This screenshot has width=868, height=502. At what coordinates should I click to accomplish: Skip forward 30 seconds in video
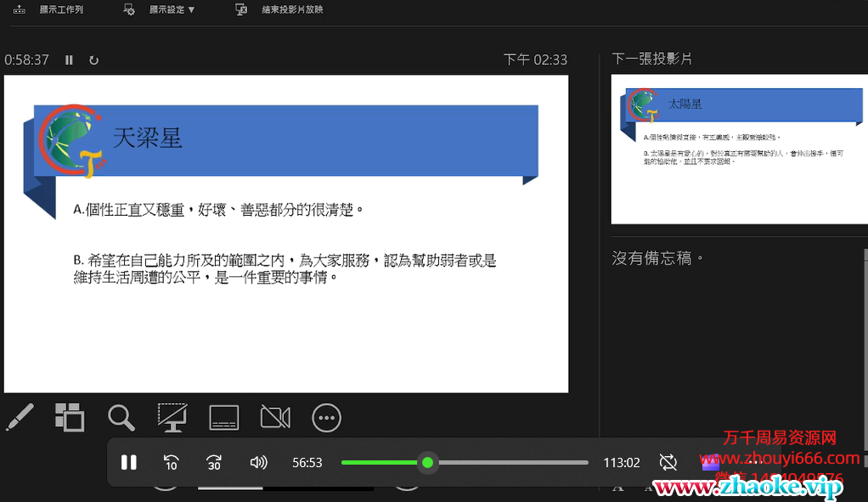214,462
